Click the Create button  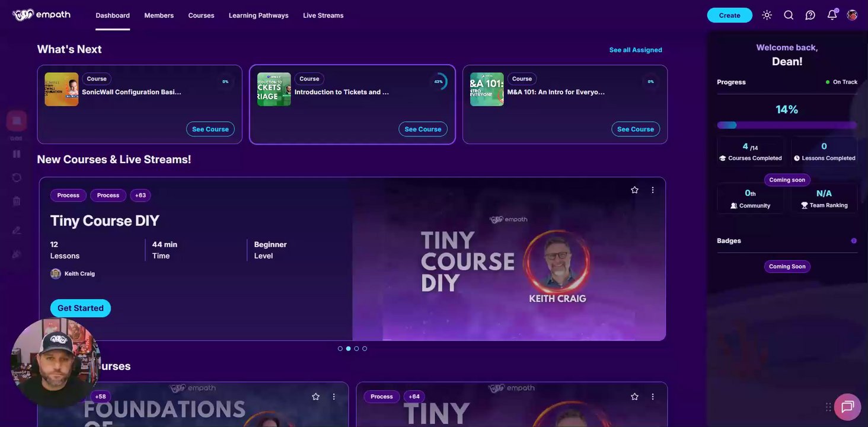[x=729, y=15]
